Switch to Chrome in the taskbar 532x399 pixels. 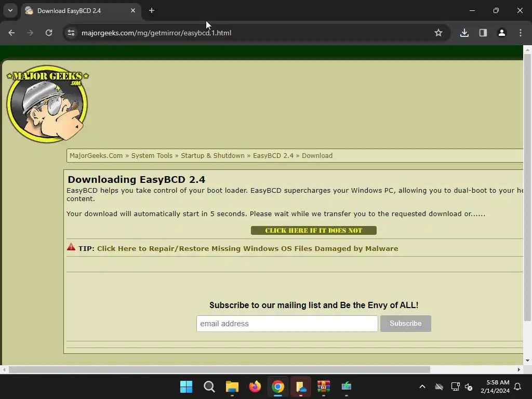277,387
